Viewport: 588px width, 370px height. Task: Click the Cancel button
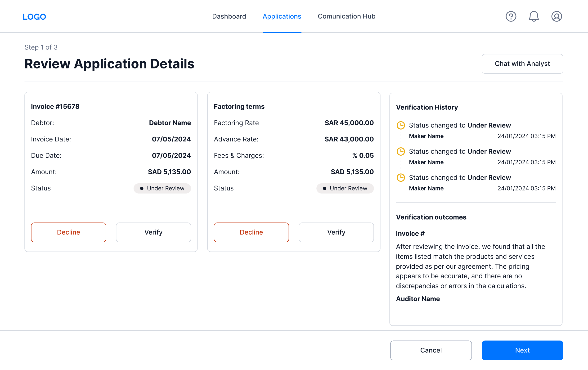tap(431, 350)
